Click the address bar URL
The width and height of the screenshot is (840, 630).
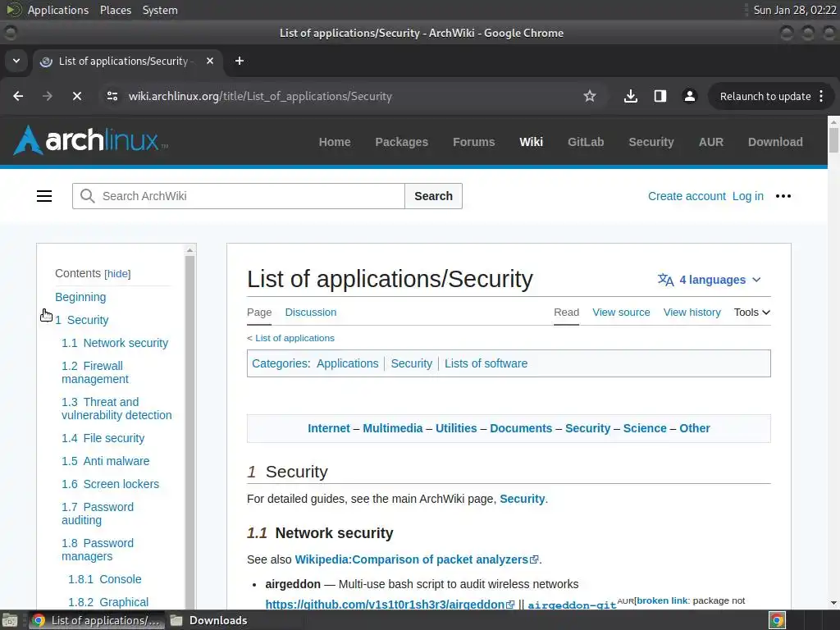pyautogui.click(x=260, y=97)
